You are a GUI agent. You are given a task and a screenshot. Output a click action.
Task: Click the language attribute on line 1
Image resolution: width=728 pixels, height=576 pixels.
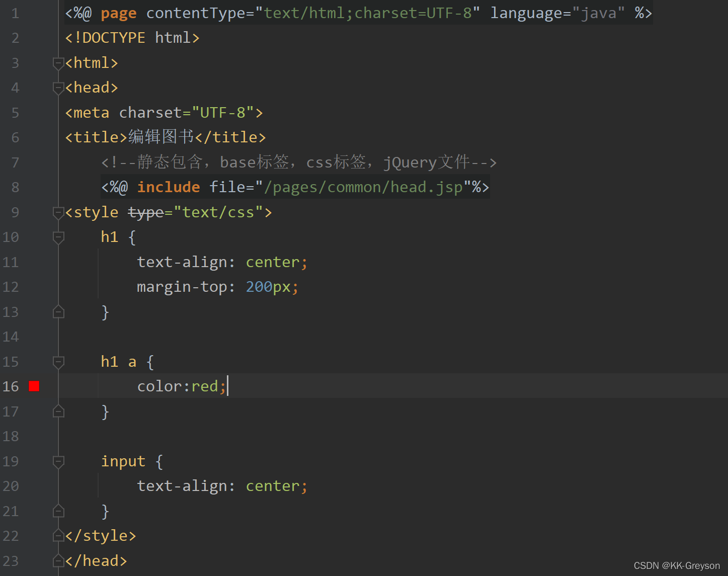(x=526, y=13)
